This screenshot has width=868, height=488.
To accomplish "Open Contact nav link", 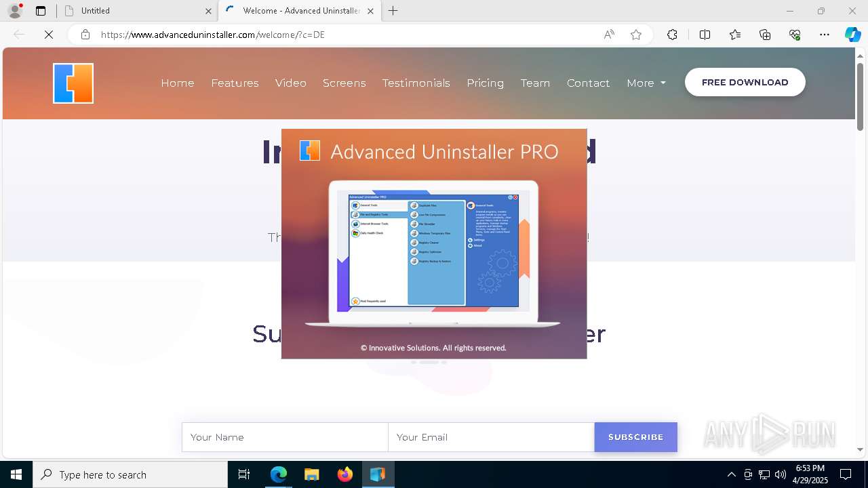I will click(589, 83).
